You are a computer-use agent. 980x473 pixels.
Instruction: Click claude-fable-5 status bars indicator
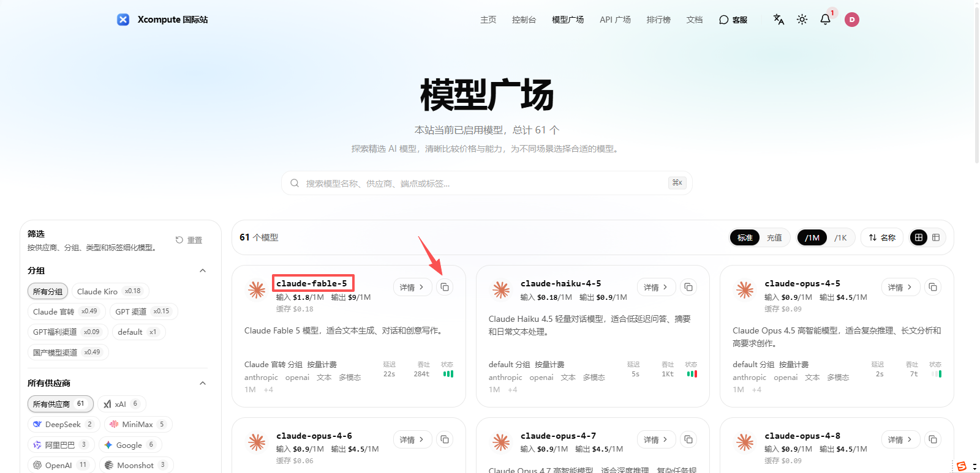coord(448,373)
